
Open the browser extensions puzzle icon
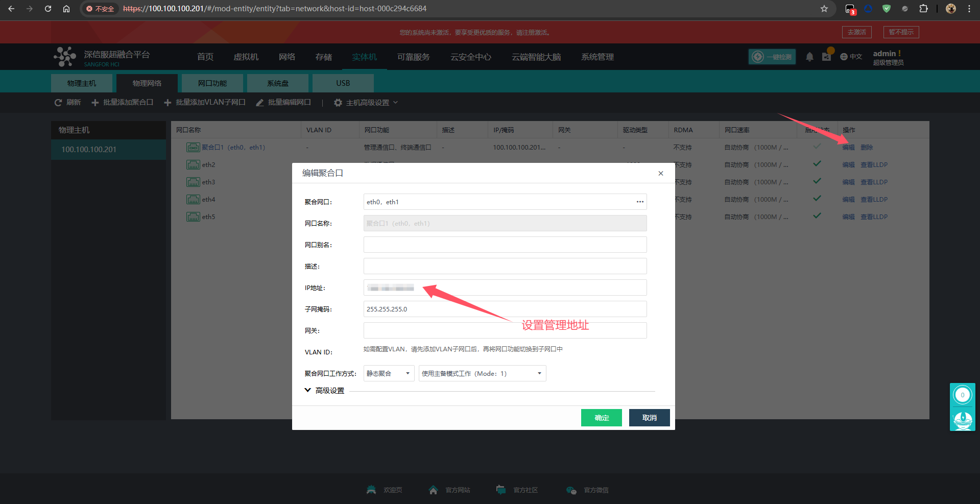(923, 9)
